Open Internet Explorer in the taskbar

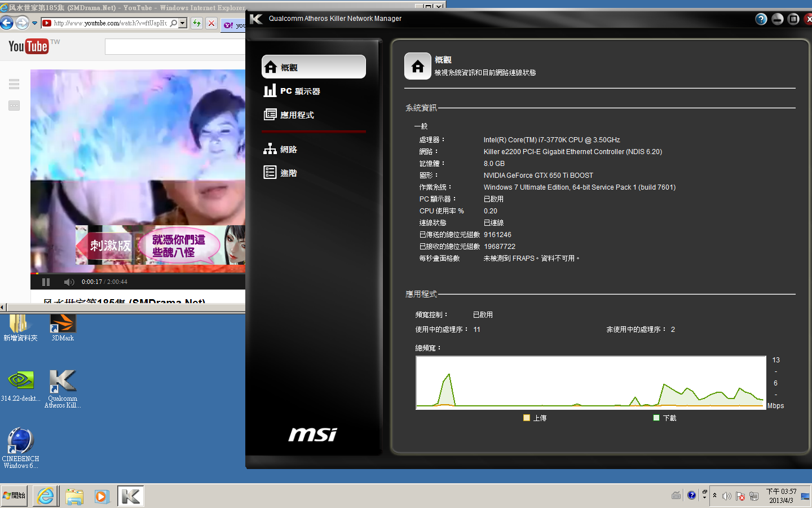pos(46,496)
